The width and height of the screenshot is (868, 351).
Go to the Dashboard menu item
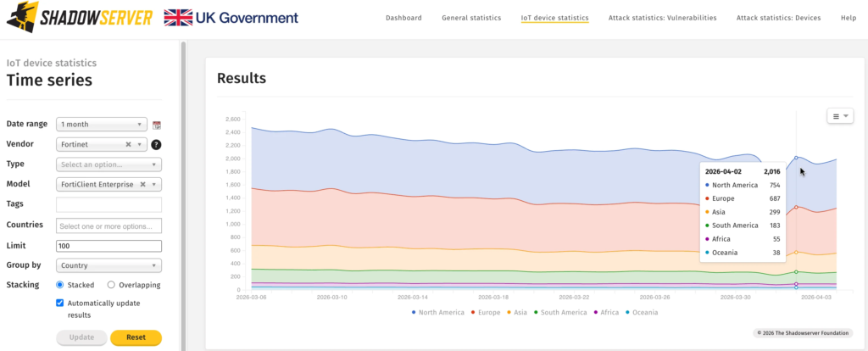(403, 18)
